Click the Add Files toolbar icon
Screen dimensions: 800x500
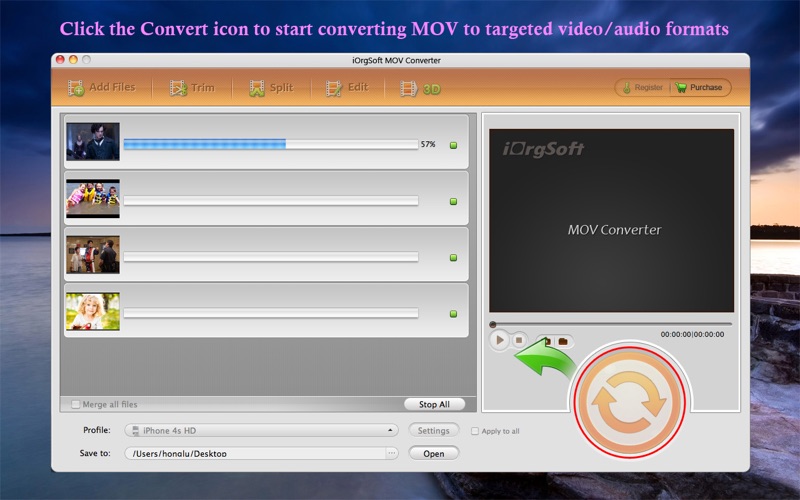tap(102, 88)
